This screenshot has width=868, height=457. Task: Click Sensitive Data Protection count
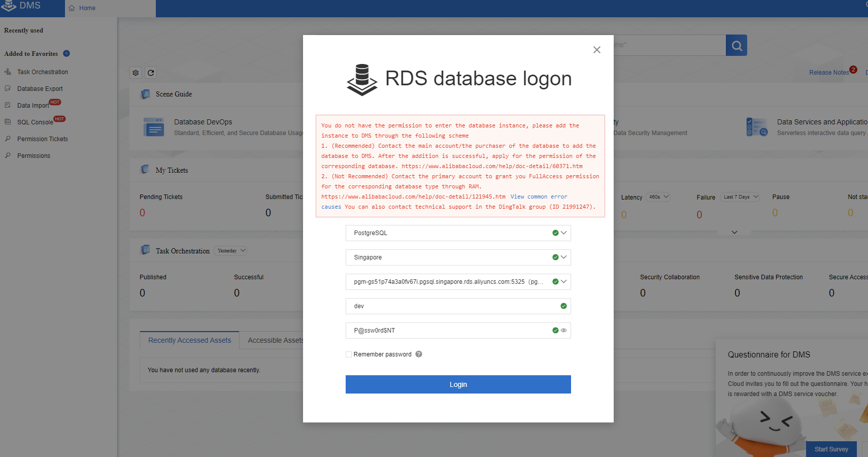[x=738, y=293]
